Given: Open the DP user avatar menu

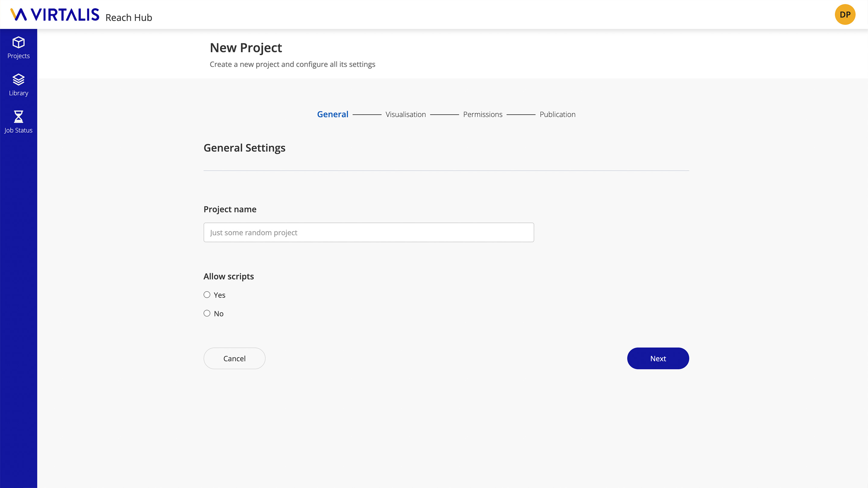Looking at the screenshot, I should click(845, 14).
